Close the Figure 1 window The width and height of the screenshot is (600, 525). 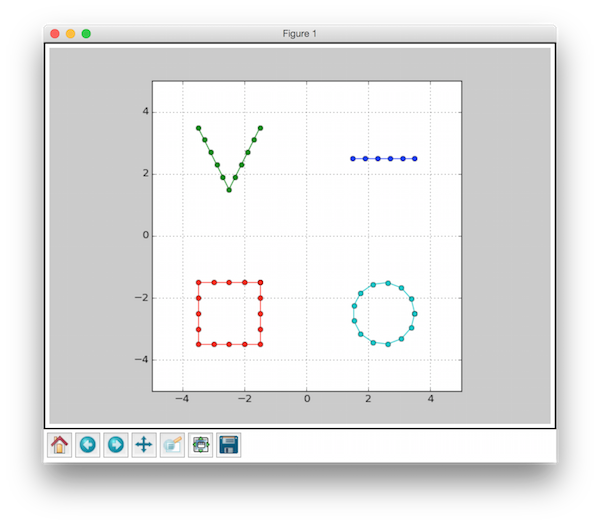[x=54, y=34]
